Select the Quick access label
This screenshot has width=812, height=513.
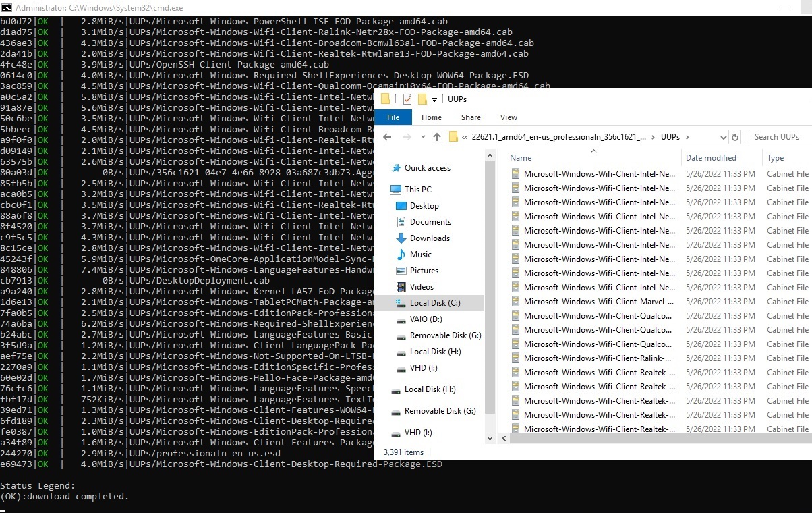[x=428, y=168]
